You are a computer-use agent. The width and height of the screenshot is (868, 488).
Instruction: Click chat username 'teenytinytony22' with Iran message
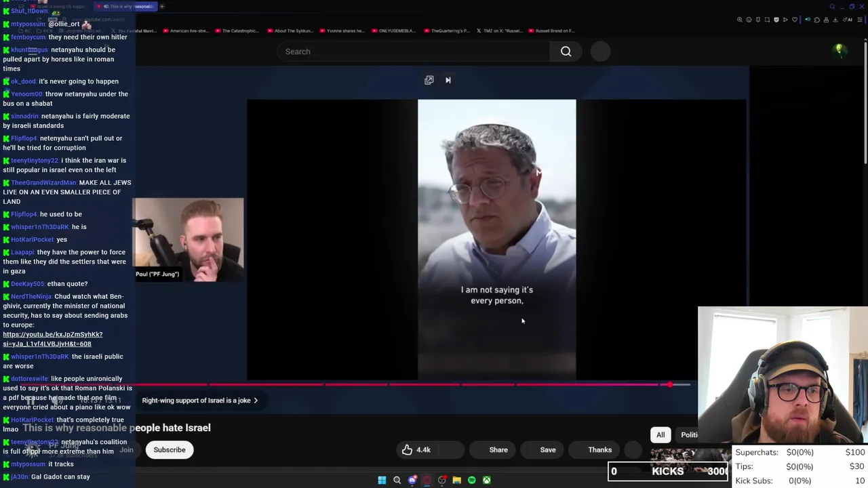[x=35, y=160]
